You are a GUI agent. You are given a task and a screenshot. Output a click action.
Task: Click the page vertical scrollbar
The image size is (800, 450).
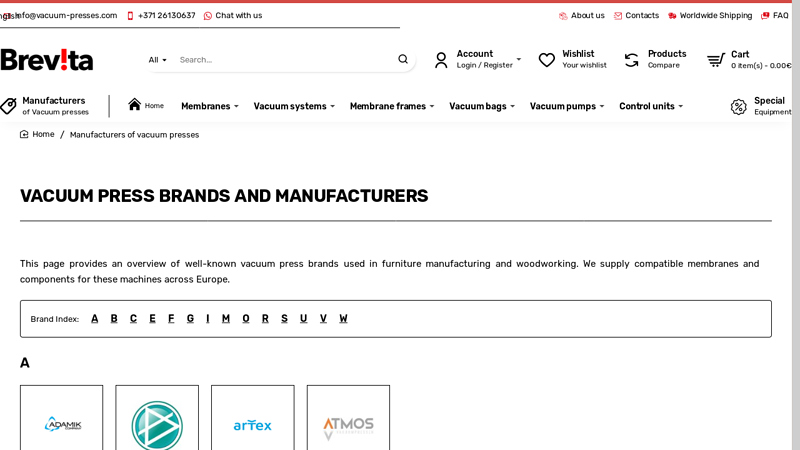coord(796,225)
